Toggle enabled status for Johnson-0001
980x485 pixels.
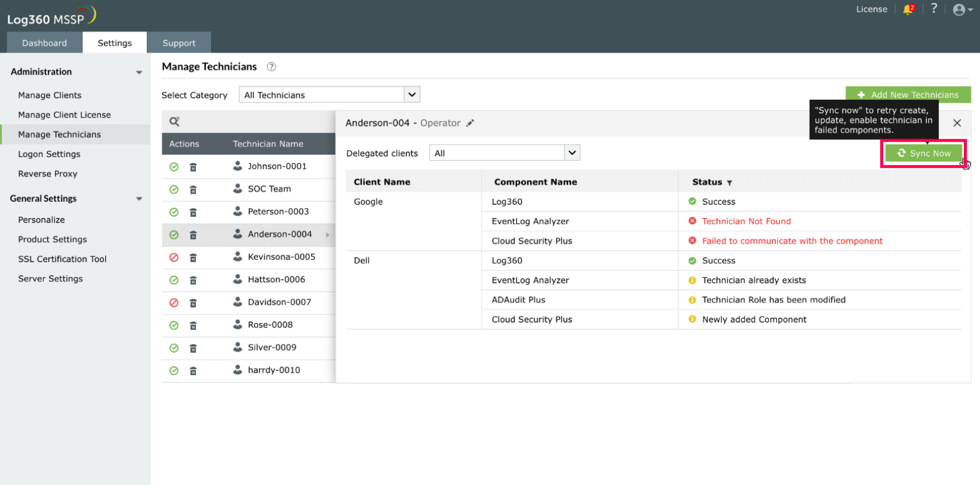pyautogui.click(x=174, y=167)
